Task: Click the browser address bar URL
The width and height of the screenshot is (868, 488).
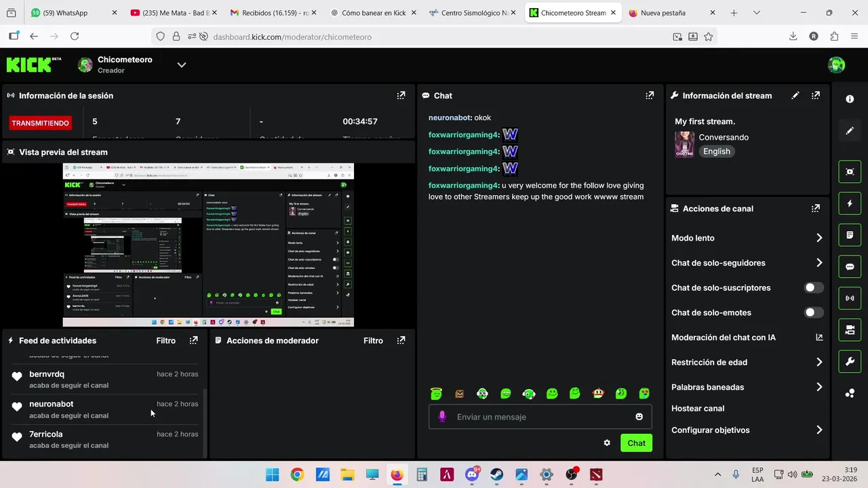Action: click(x=292, y=37)
